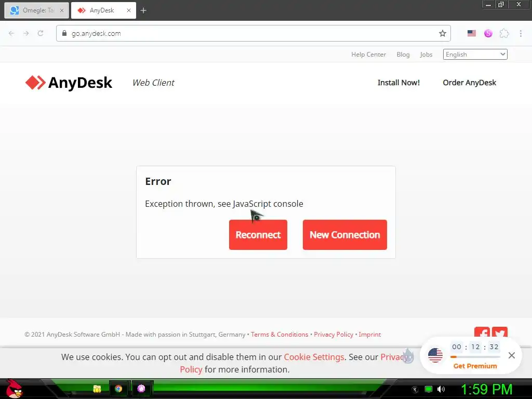532x399 pixels.
Task: Click the Exception thrown message text
Action: click(224, 204)
